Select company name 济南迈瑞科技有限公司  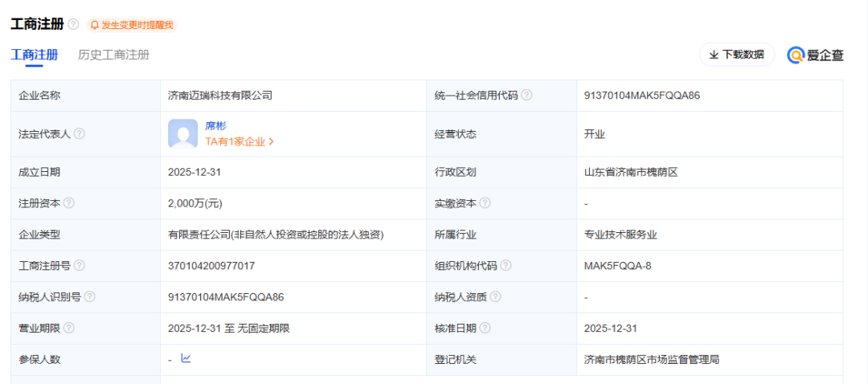pos(220,95)
